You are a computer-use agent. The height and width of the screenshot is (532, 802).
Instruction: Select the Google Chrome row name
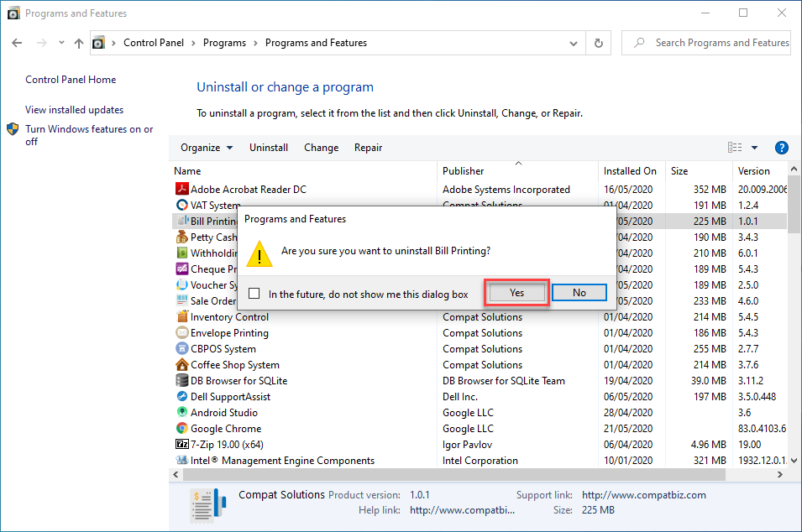click(226, 428)
